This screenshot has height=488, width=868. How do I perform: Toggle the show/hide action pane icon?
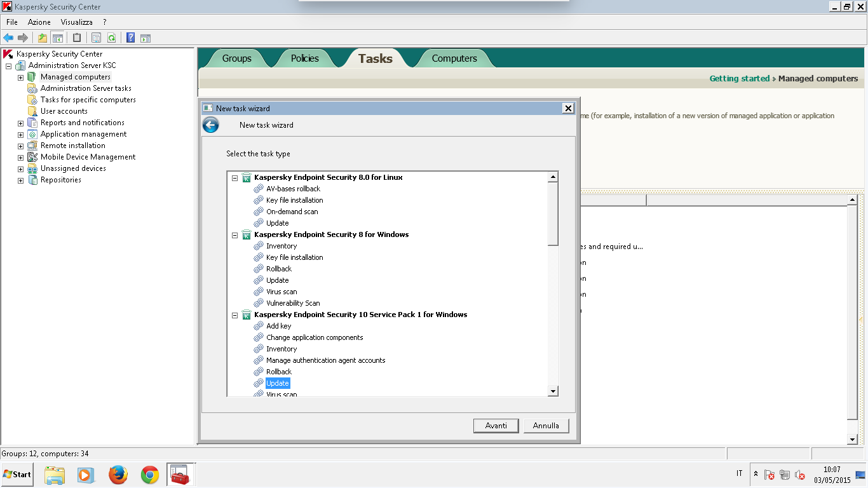(x=145, y=37)
